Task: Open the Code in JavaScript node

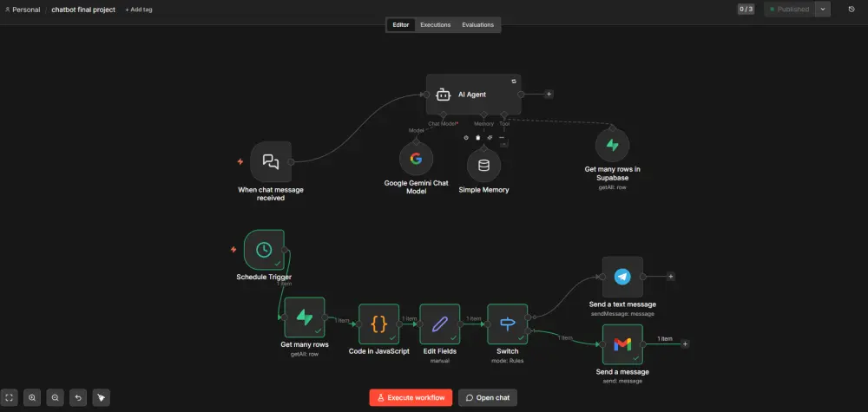Action: point(378,324)
